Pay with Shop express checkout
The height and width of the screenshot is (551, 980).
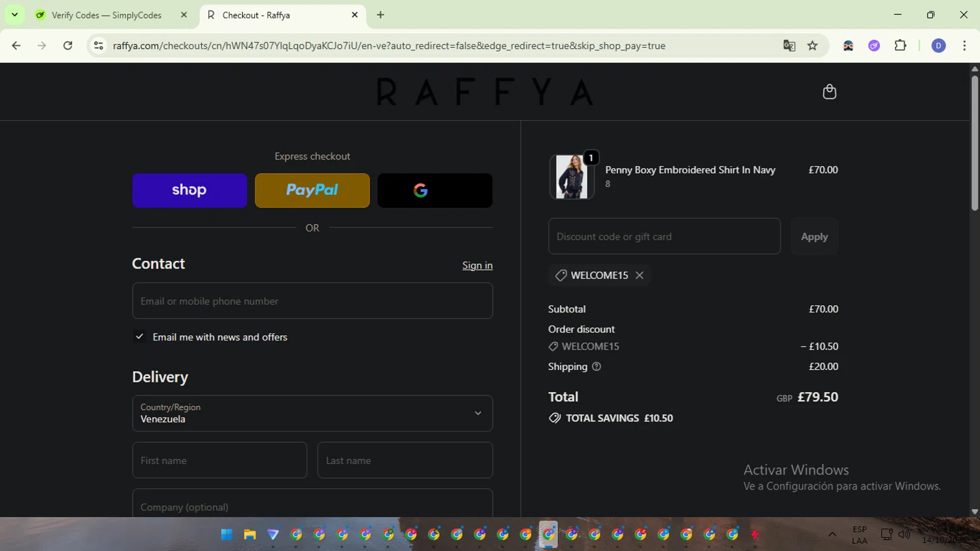[189, 190]
